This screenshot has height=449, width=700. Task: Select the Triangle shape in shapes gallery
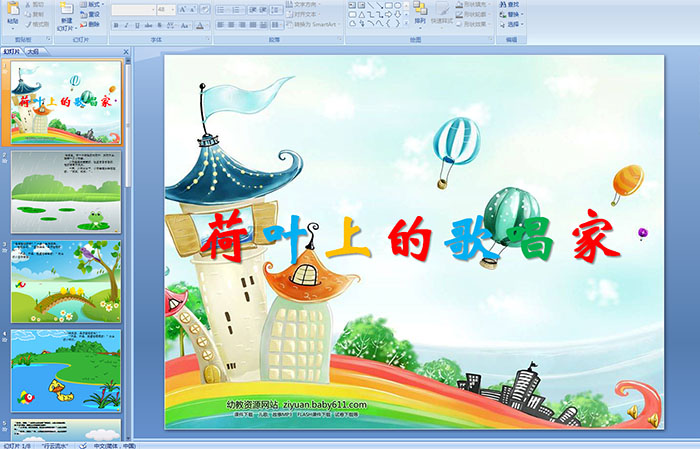362,15
